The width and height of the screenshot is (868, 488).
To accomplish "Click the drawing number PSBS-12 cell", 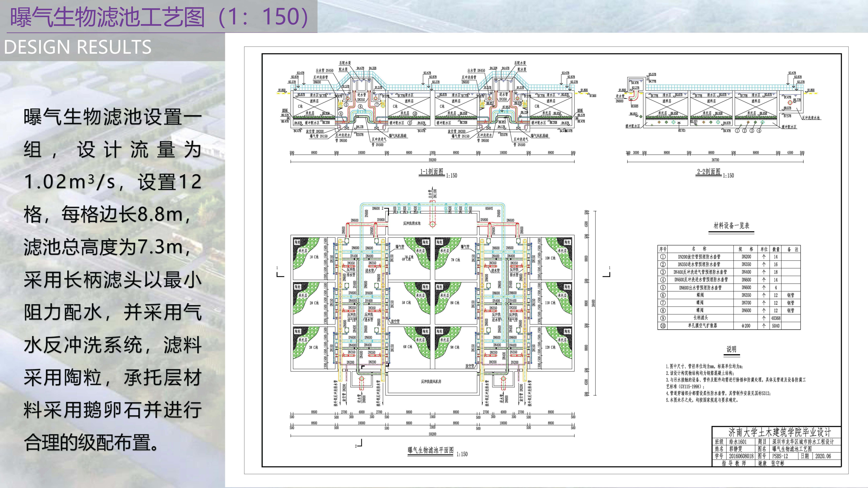I will coord(780,456).
